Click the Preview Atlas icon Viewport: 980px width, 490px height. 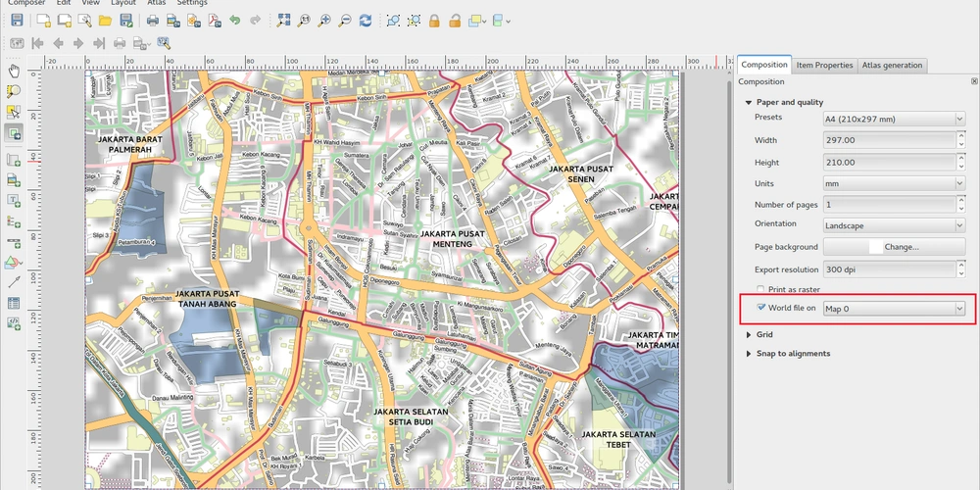[17, 43]
